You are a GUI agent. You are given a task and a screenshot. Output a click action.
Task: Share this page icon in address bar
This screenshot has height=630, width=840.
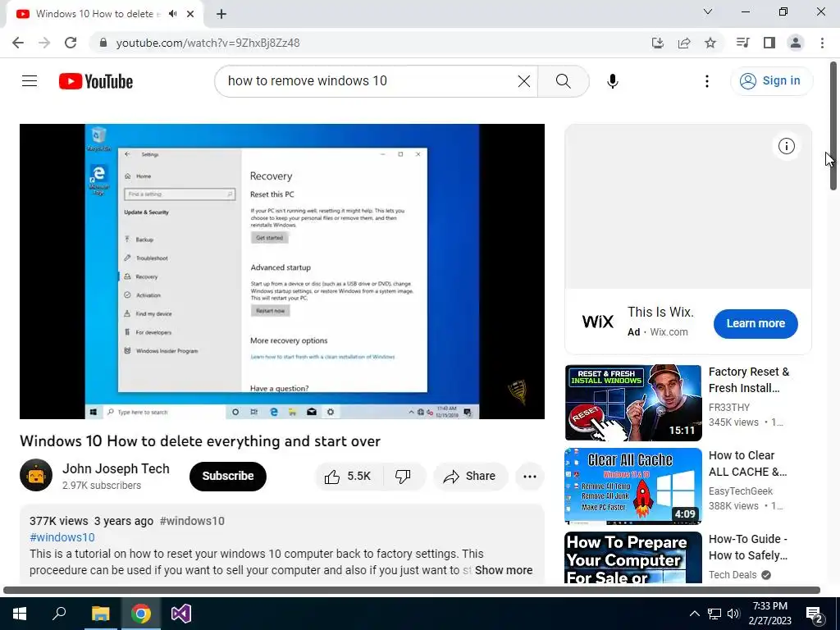684,43
